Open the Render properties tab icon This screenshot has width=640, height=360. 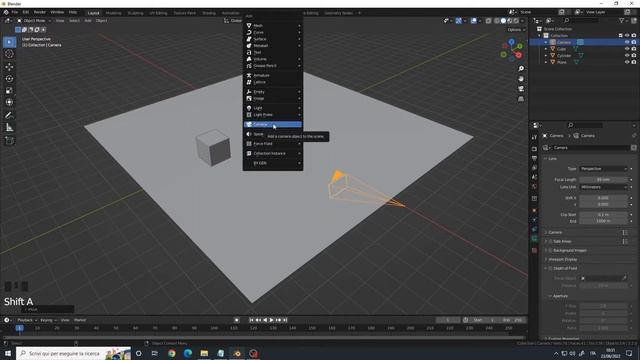coord(534,149)
